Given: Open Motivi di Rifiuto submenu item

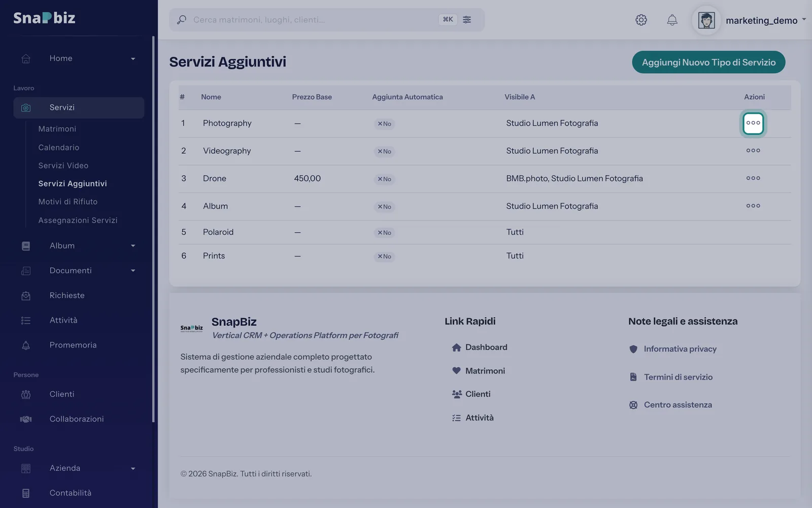Looking at the screenshot, I should tap(68, 202).
